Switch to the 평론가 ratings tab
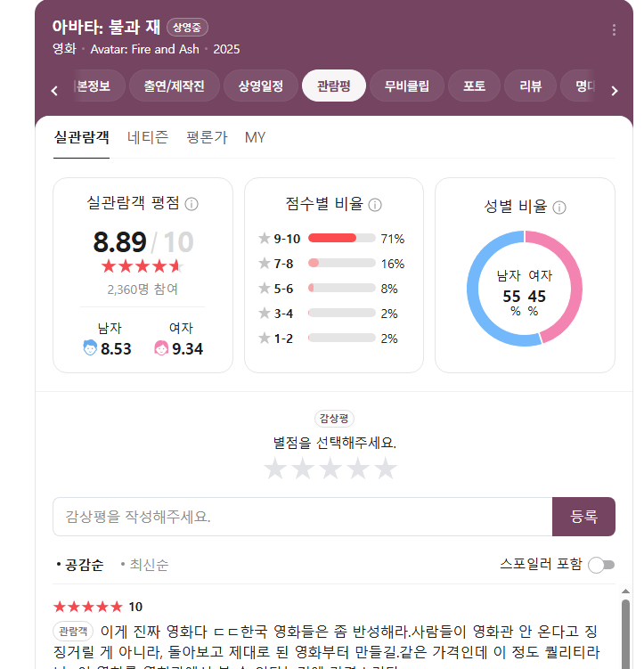Screen dimensions: 644x669 (207, 137)
